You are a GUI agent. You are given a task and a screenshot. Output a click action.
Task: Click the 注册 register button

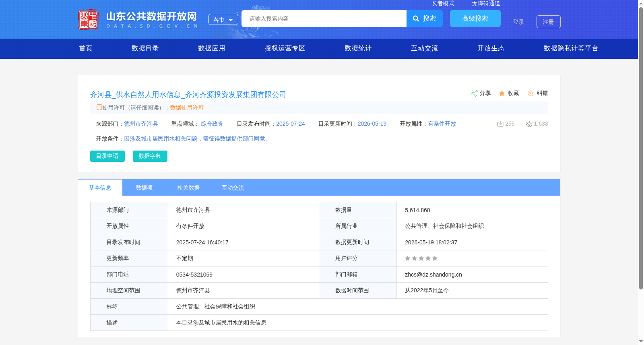(549, 22)
